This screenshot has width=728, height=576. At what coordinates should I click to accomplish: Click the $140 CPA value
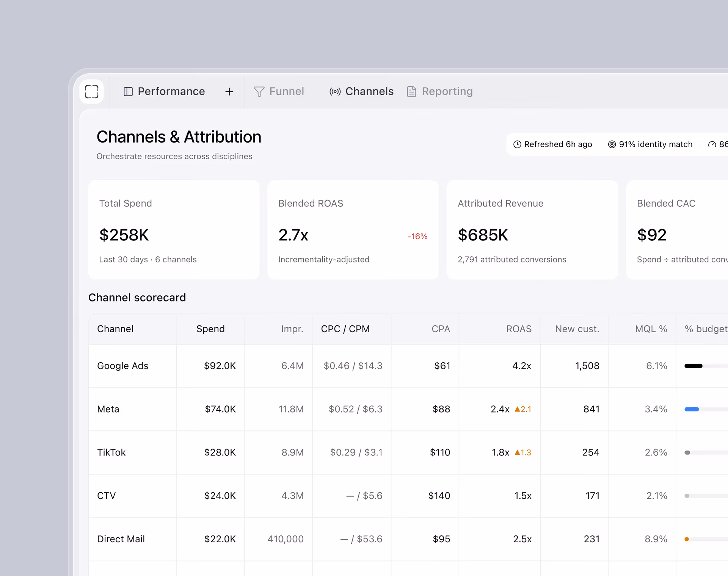click(x=439, y=496)
